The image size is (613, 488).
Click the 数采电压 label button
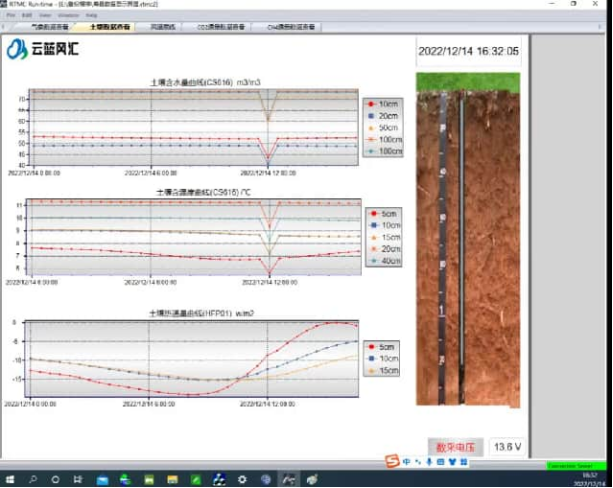(x=455, y=446)
